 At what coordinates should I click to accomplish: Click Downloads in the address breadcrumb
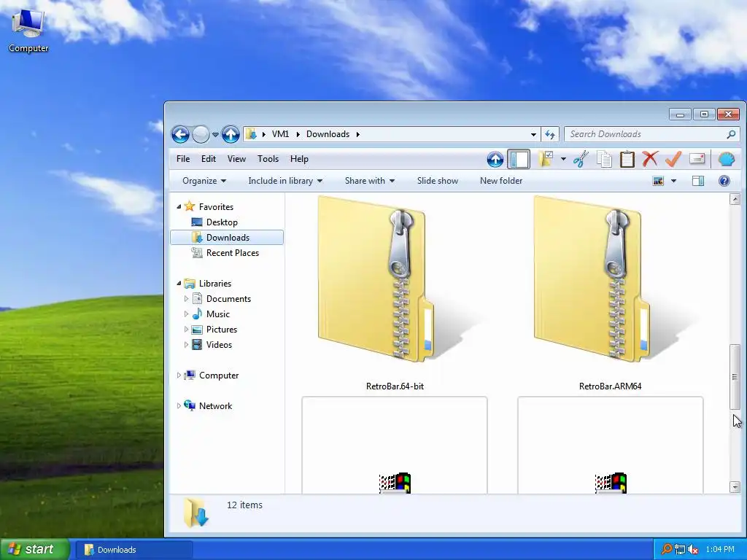(x=328, y=134)
